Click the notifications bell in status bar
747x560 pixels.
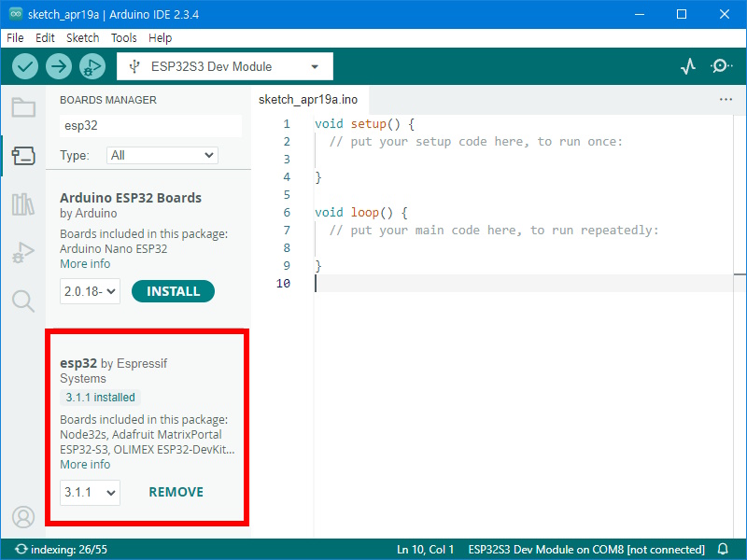(723, 549)
